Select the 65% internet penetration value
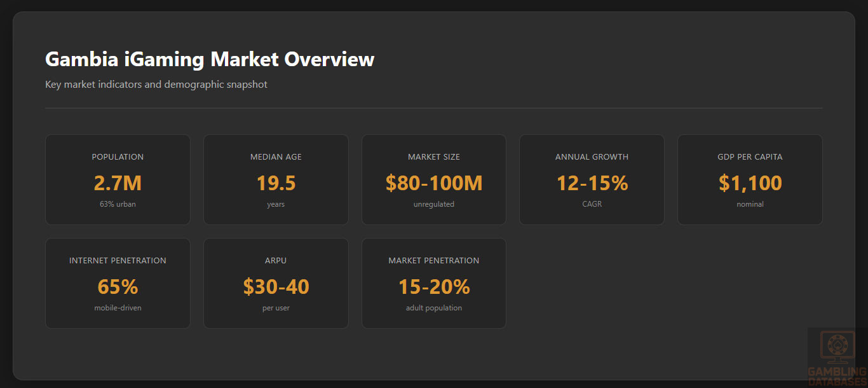 tap(118, 287)
